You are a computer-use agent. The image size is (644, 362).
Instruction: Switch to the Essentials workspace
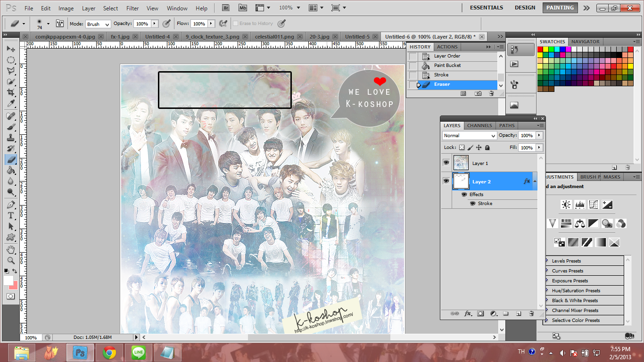[x=487, y=8]
